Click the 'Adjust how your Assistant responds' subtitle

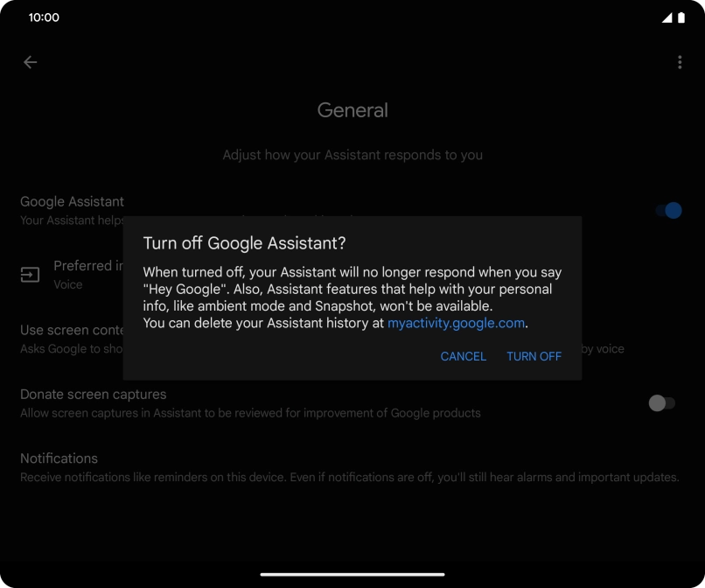[x=352, y=155]
